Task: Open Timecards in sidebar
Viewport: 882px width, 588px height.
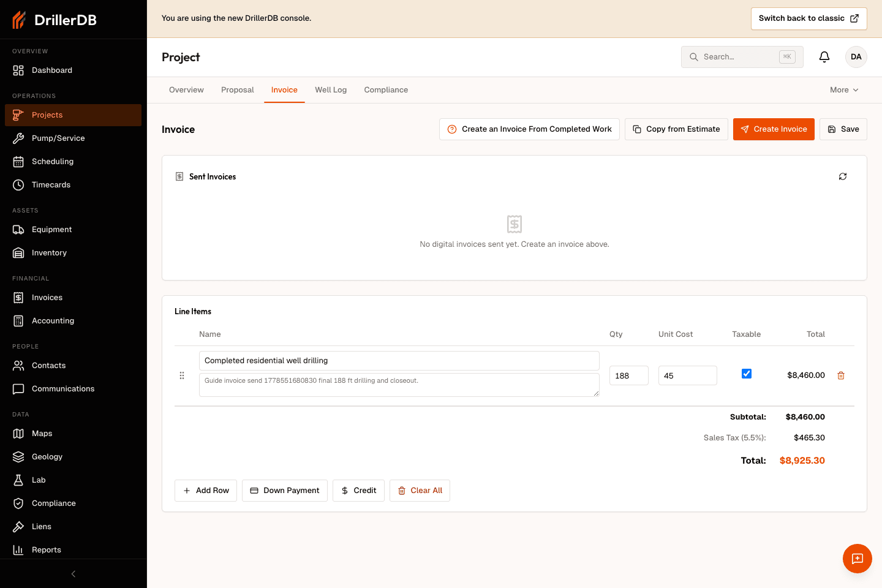Action: point(73,185)
